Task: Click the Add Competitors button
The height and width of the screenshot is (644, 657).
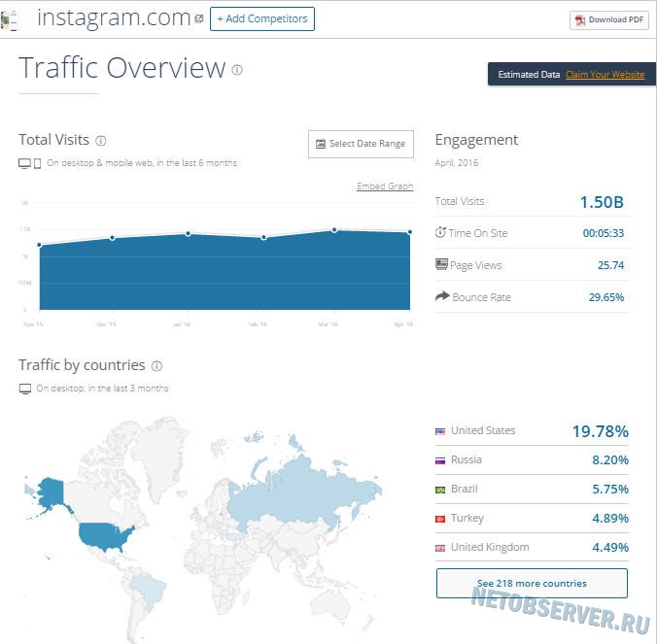Action: pos(262,18)
